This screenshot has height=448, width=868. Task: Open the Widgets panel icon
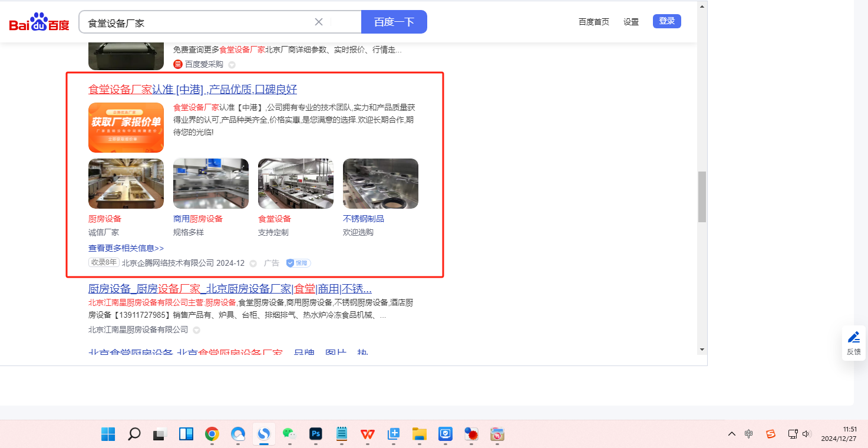coord(186,434)
